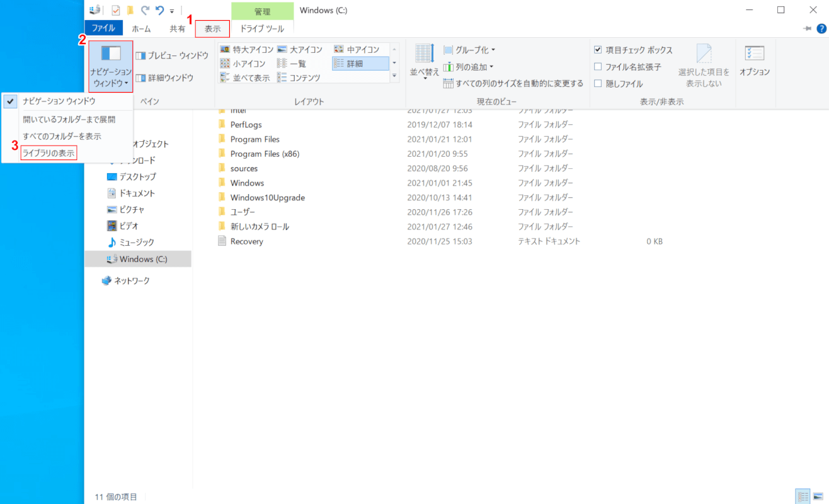829x504 pixels.
Task: Uncheck Item check boxes (項目チェック ボックス)
Action: pyautogui.click(x=598, y=50)
